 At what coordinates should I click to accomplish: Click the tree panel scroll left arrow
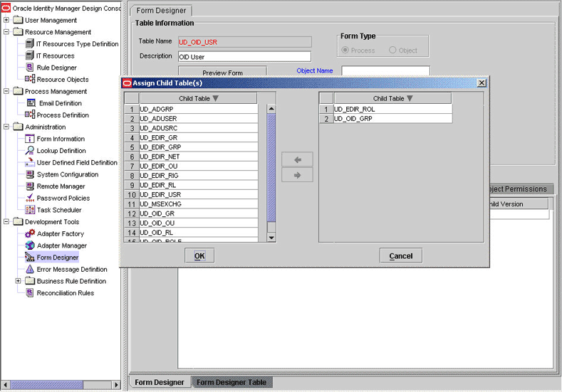[5, 385]
